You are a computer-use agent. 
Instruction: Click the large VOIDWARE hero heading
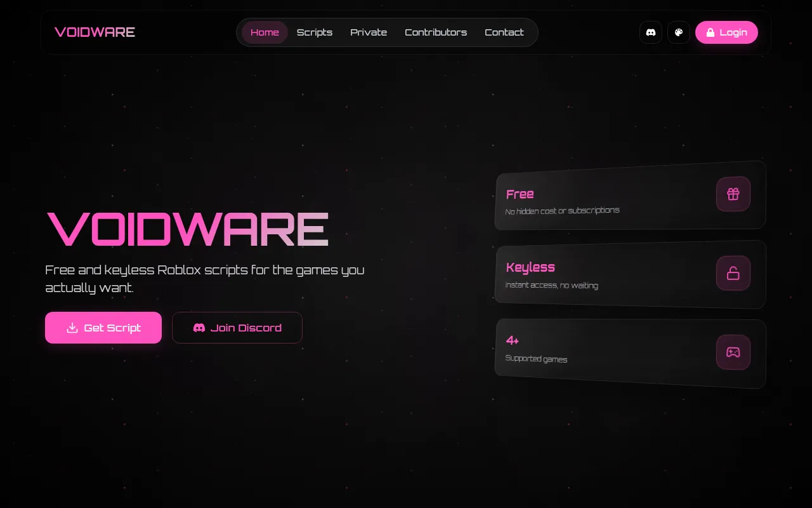[x=188, y=229]
